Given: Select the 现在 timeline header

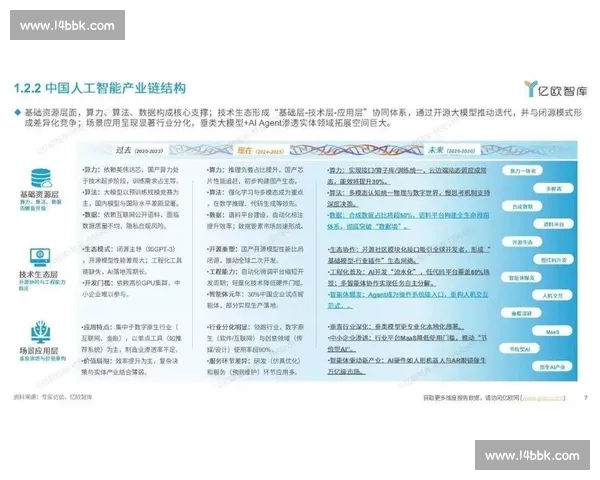Looking at the screenshot, I should (x=261, y=150).
